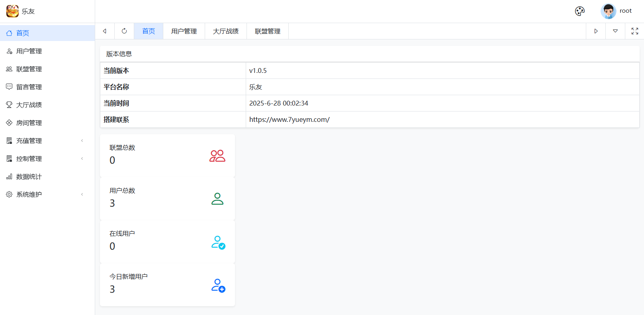Open the tab options dropdown triangle

pos(615,31)
